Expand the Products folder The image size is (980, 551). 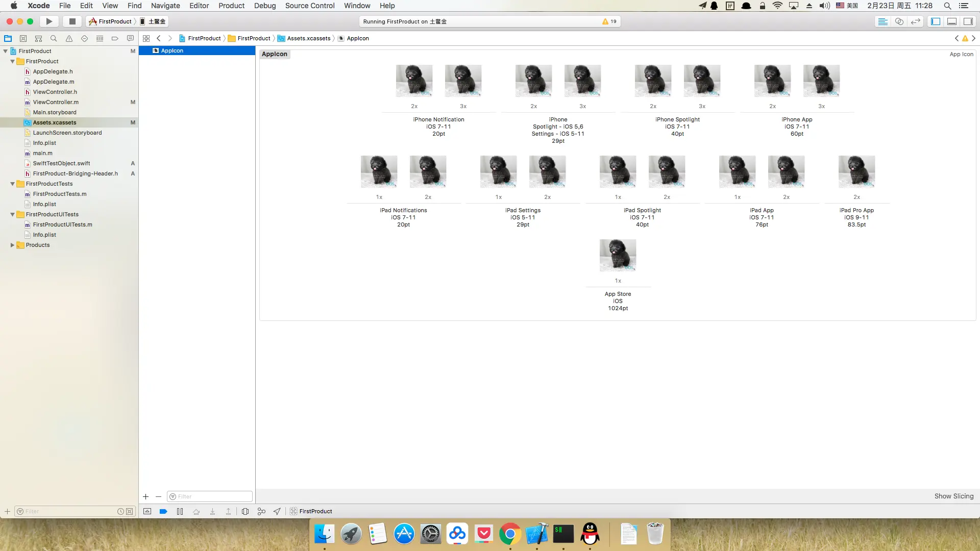(12, 245)
